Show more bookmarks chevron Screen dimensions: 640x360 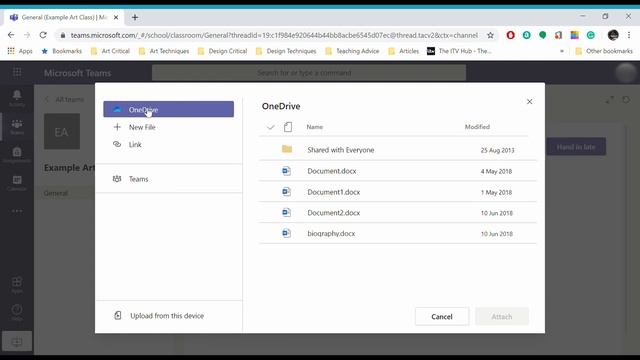coord(562,51)
